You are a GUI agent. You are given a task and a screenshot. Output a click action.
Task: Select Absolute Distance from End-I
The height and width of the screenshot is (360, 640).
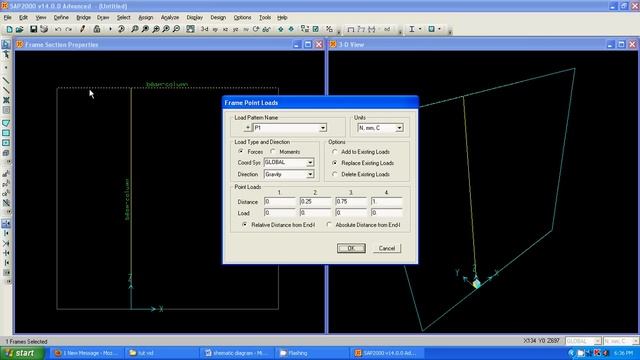(x=329, y=224)
